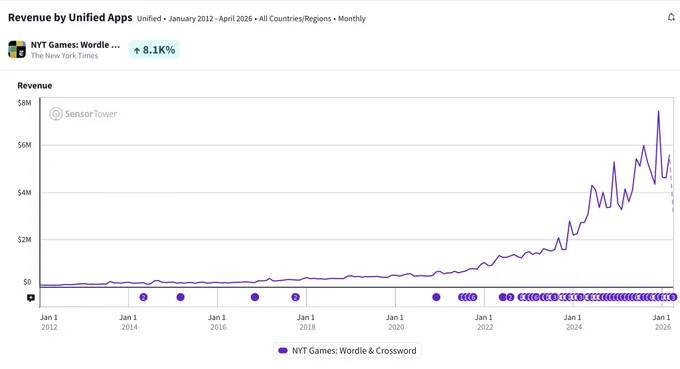Click the "Jan 1 2024" x-axis label
Image resolution: width=680 pixels, height=369 pixels.
point(573,322)
